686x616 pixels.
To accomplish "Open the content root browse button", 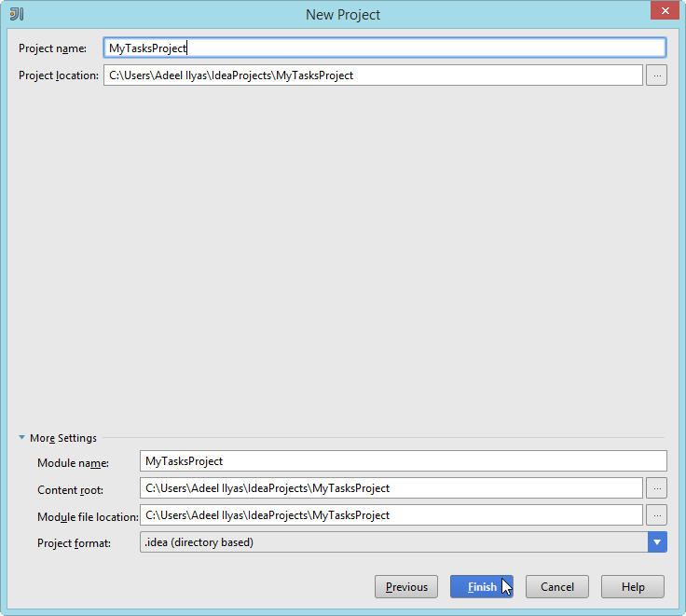I will pyautogui.click(x=656, y=487).
